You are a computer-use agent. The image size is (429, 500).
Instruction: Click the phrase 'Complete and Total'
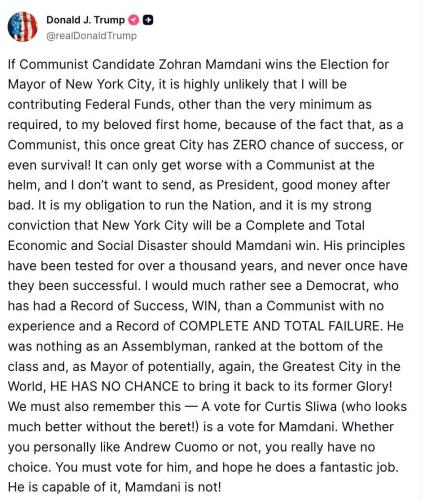coord(305,226)
